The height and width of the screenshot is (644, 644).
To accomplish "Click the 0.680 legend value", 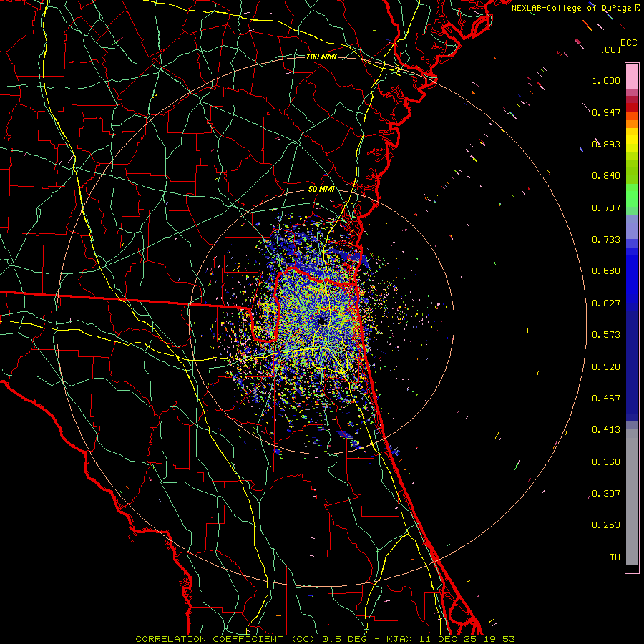I will tap(606, 271).
